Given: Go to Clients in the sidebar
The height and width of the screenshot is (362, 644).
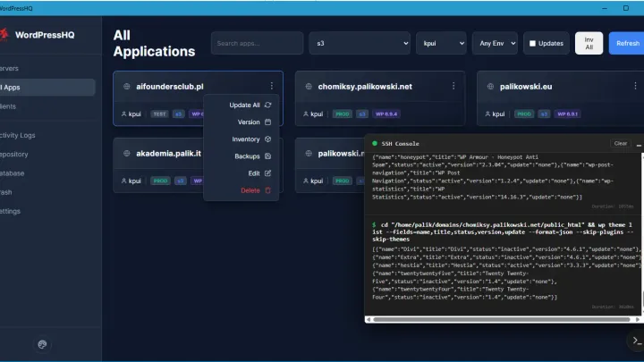Looking at the screenshot, I should pyautogui.click(x=47, y=106).
